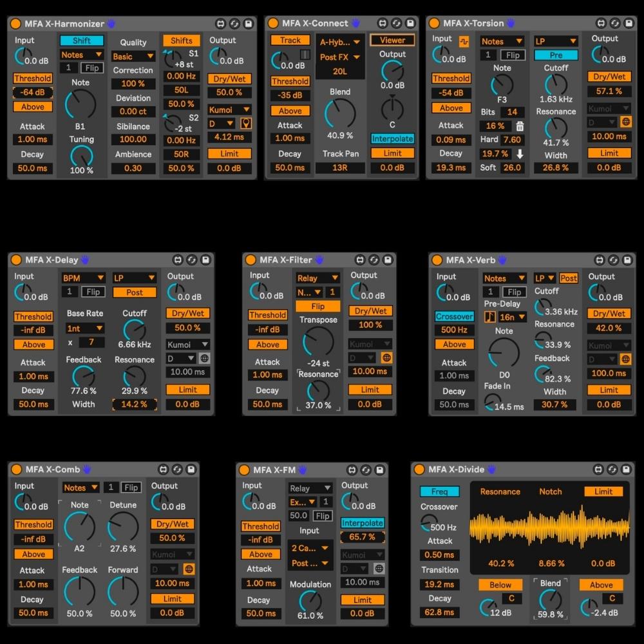Open the Post FX routing dropdown in X-Connect

339,57
